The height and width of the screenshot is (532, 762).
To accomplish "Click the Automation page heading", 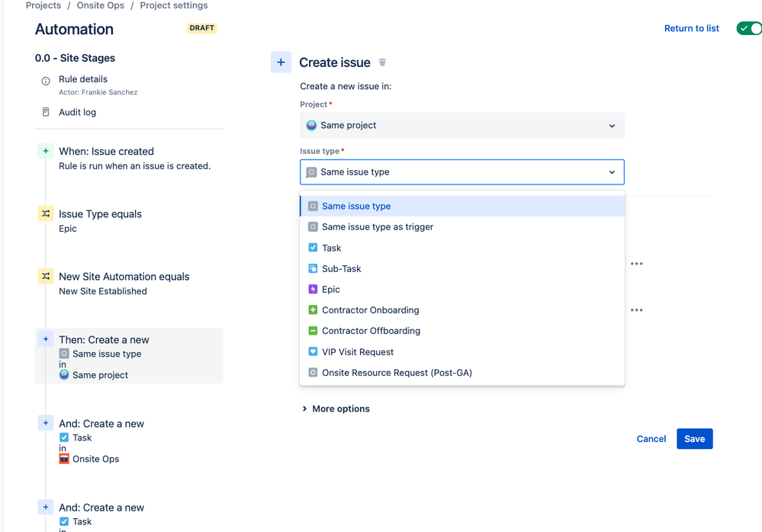I will 74,29.
